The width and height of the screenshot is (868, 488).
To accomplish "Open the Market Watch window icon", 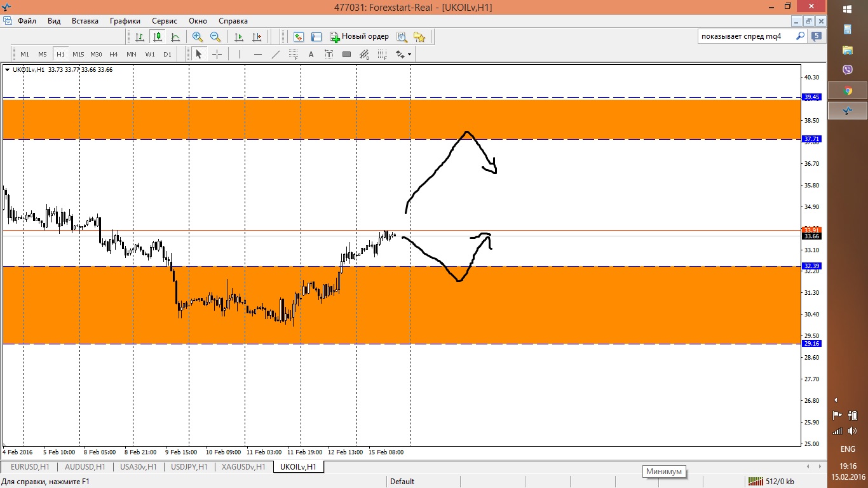I will (299, 37).
